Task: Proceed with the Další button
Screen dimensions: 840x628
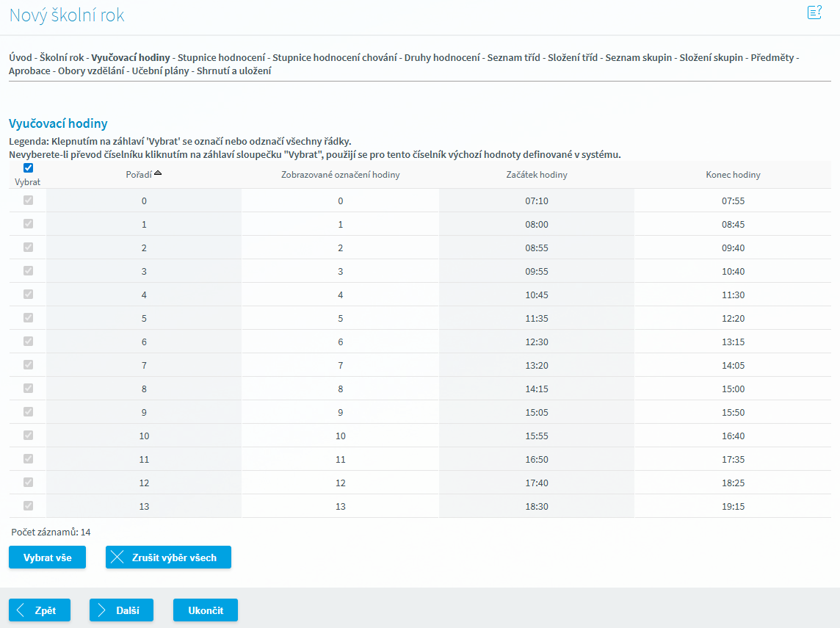Action: click(121, 610)
